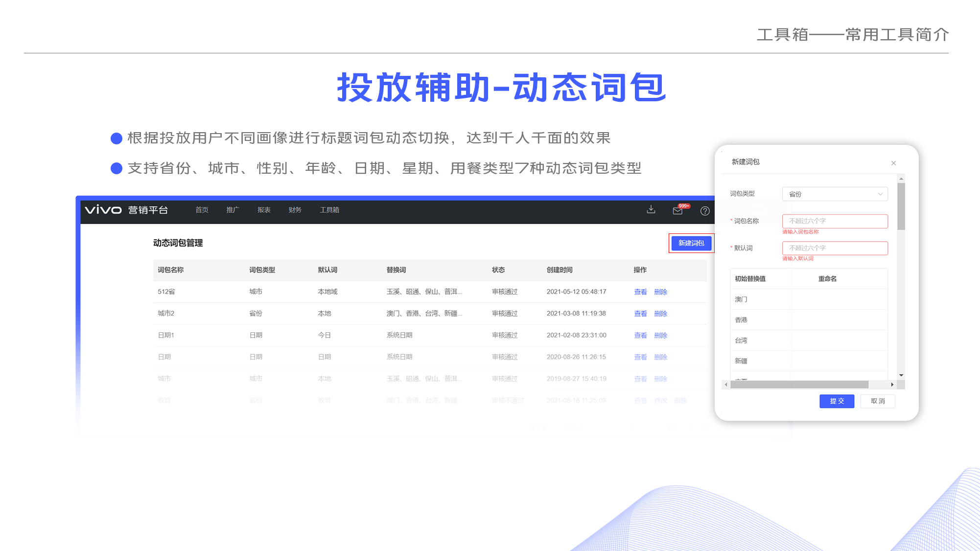Click the horizontal scrollbar right arrow

pyautogui.click(x=892, y=385)
